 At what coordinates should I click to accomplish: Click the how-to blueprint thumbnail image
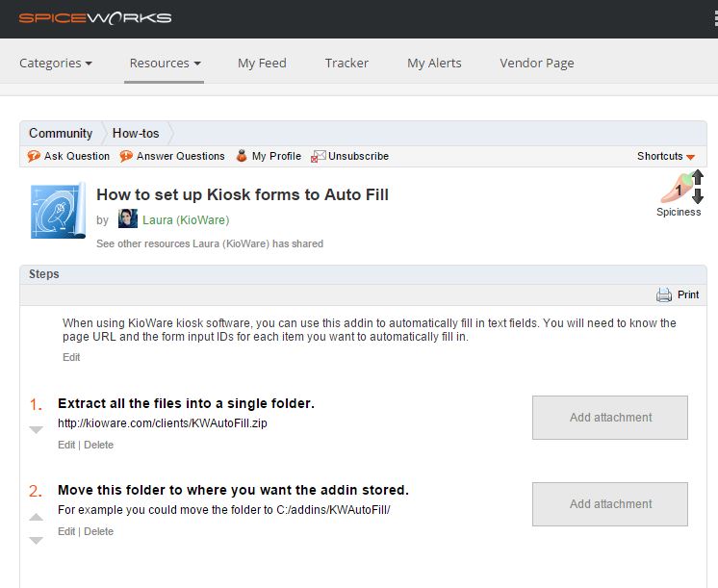click(x=58, y=211)
